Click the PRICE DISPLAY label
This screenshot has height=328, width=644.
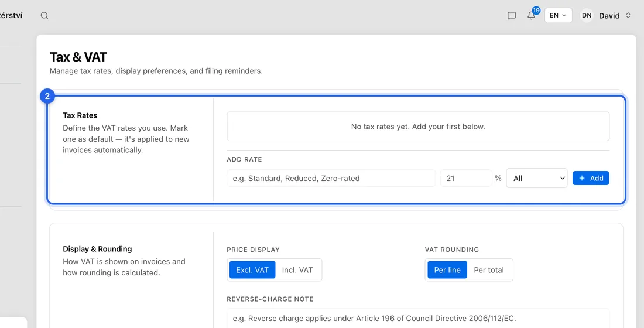(x=253, y=250)
